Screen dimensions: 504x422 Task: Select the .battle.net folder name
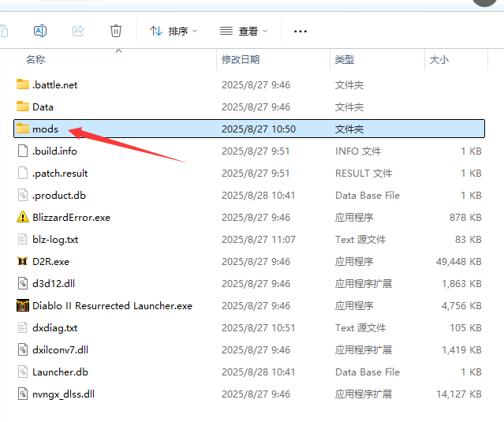coord(54,85)
